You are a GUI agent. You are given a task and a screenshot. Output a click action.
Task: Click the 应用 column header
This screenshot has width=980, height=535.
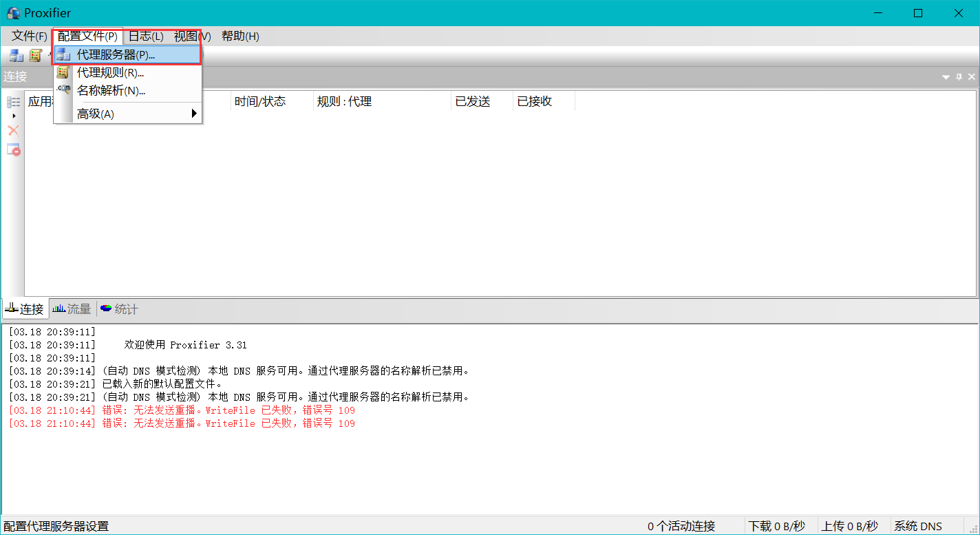(x=40, y=101)
